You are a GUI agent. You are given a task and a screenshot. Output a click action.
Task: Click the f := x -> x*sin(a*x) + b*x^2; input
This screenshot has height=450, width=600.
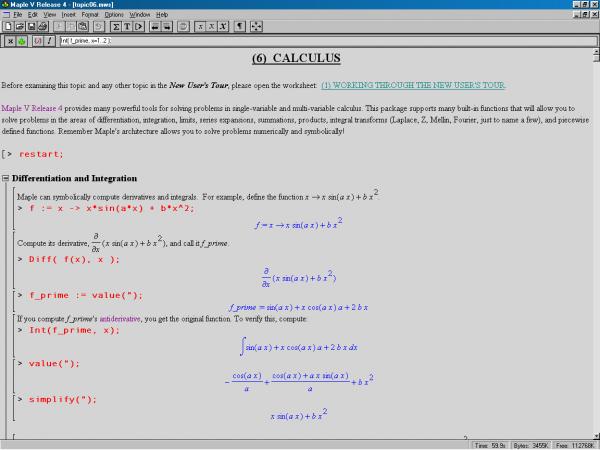point(112,209)
